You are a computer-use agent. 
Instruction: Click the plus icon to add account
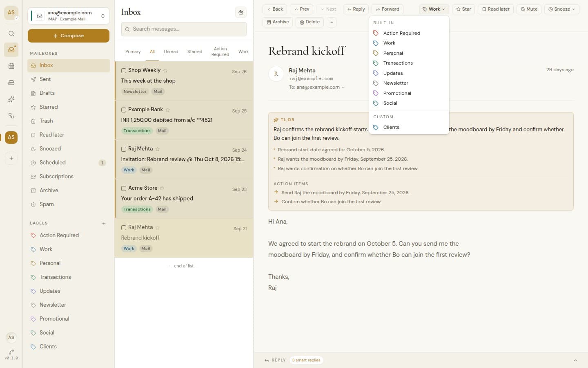(11, 158)
